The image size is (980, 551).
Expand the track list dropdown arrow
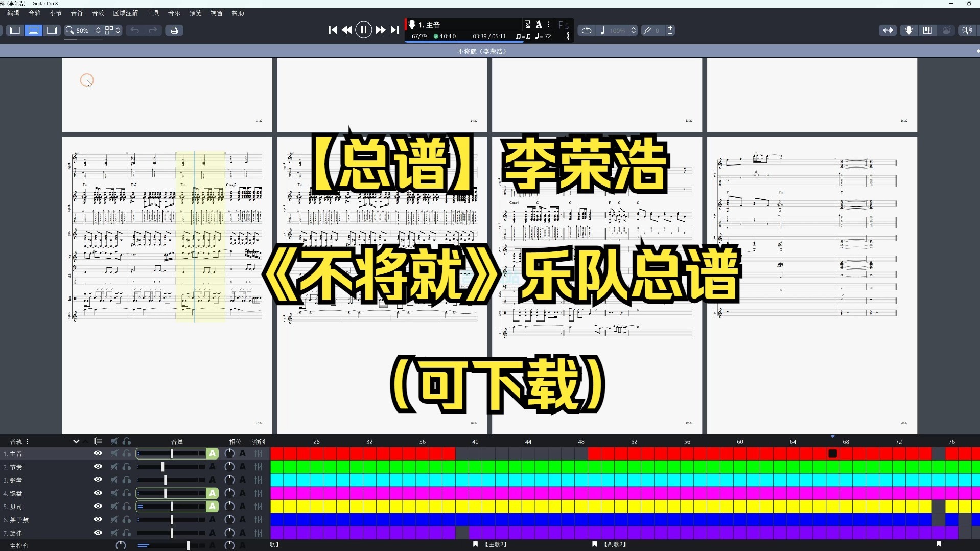[76, 441]
